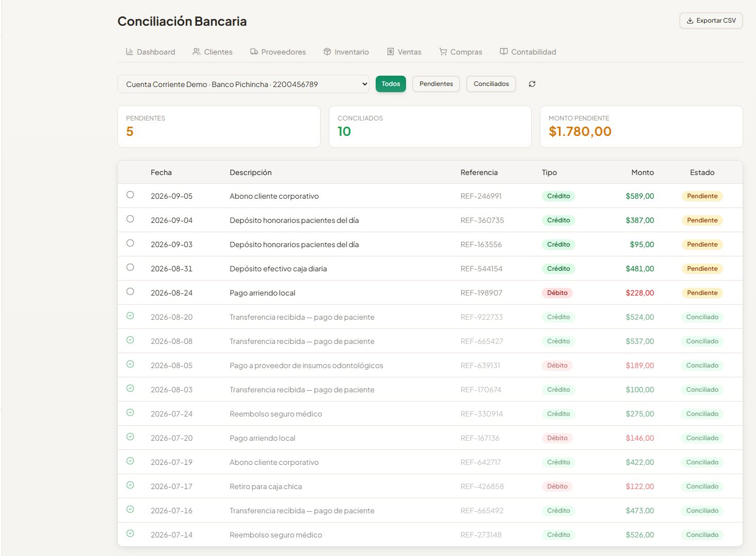Click the Compras shopping cart icon
The height and width of the screenshot is (556, 756).
click(443, 51)
